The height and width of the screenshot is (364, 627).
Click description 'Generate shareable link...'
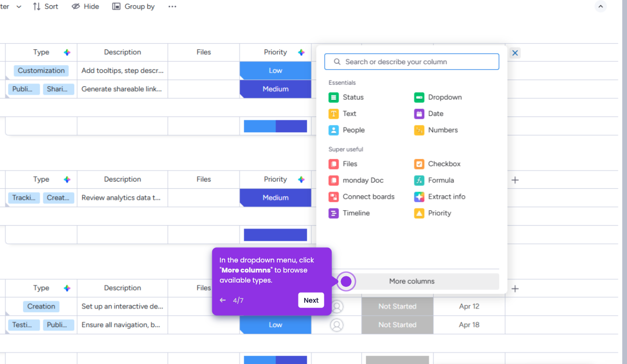coord(123,89)
